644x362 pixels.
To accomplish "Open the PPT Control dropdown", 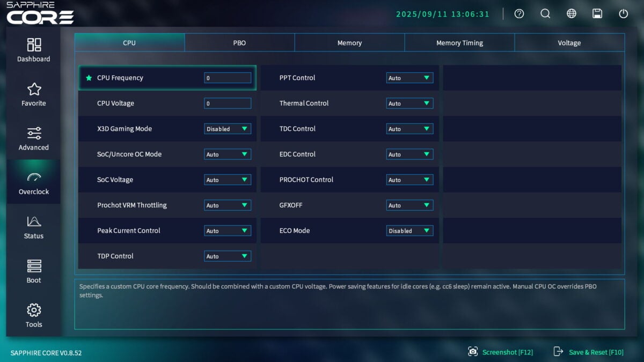I will 409,78.
